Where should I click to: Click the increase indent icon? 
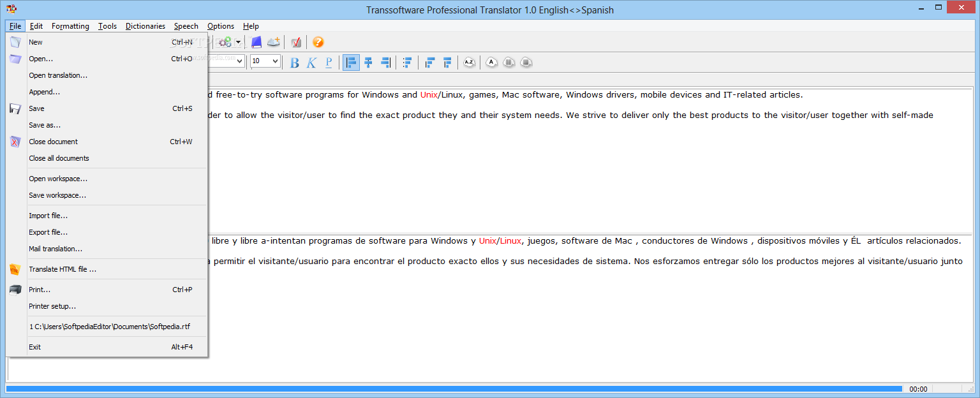pyautogui.click(x=447, y=63)
